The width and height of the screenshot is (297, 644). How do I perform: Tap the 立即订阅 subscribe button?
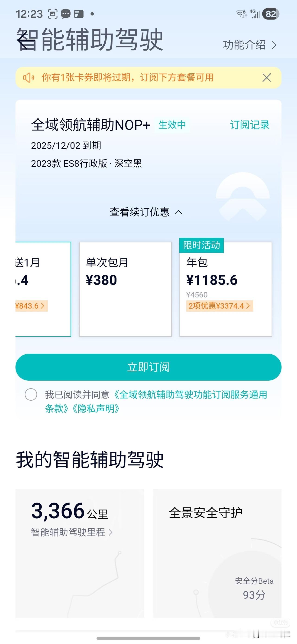point(148,367)
